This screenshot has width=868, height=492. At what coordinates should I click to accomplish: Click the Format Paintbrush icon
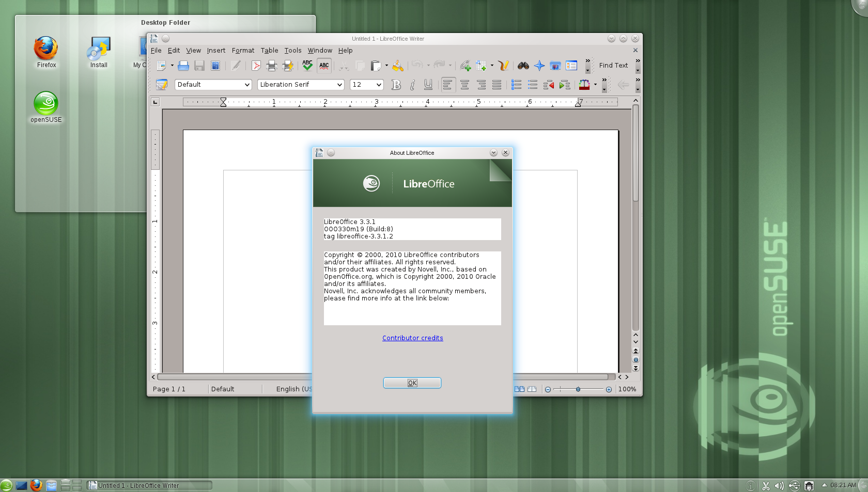coord(397,66)
